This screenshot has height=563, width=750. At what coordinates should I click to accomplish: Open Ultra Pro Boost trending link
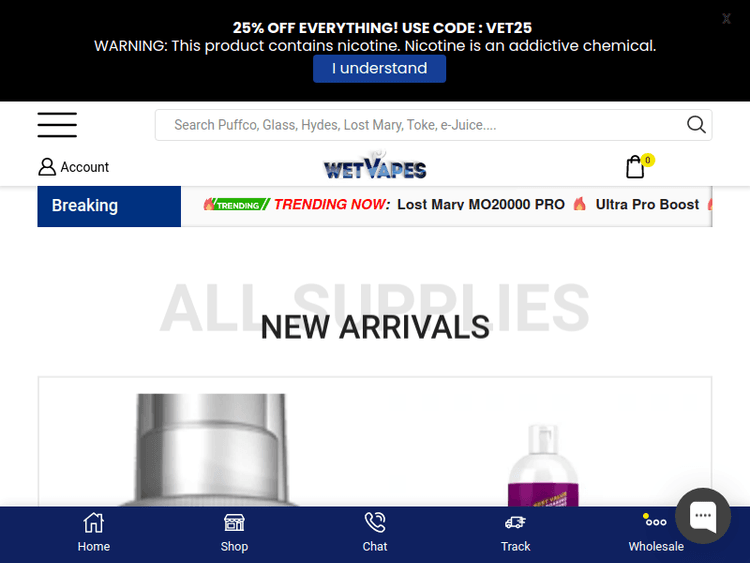(647, 205)
